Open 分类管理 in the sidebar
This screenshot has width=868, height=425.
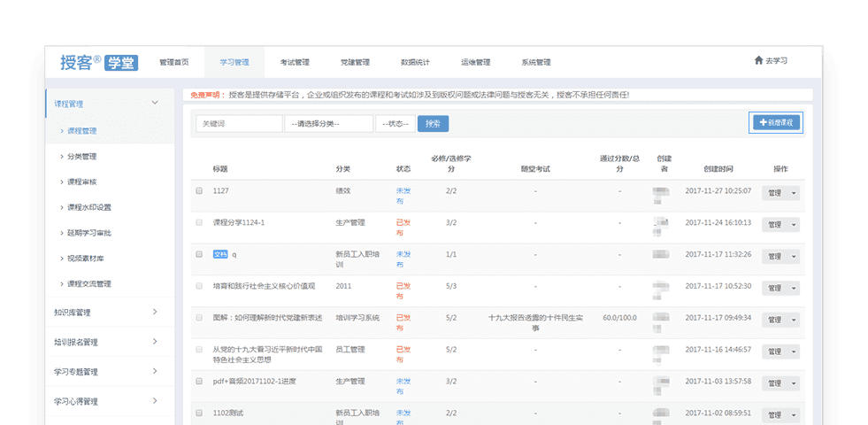[82, 157]
